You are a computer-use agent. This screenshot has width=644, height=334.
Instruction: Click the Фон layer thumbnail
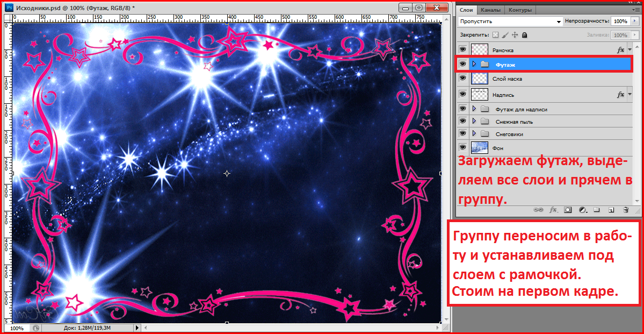tap(480, 148)
